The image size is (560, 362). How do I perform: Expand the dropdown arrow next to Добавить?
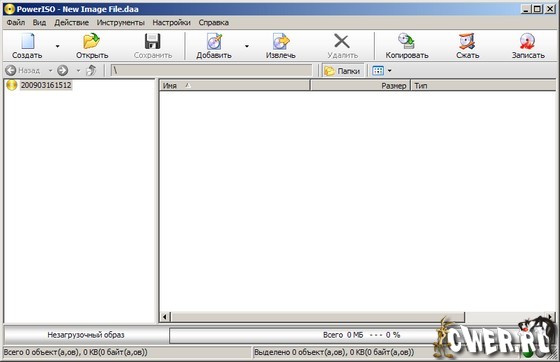click(x=246, y=46)
